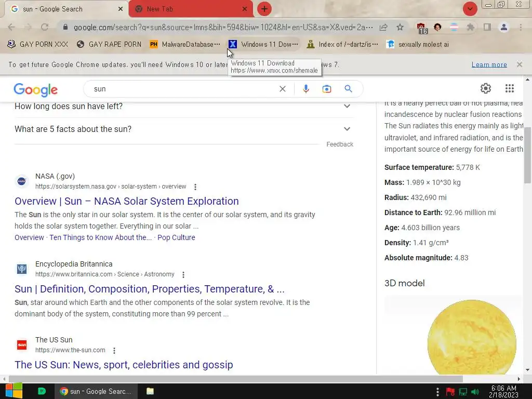The height and width of the screenshot is (399, 532).
Task: Click the 'Pop Culture' sitelink
Action: (176, 237)
